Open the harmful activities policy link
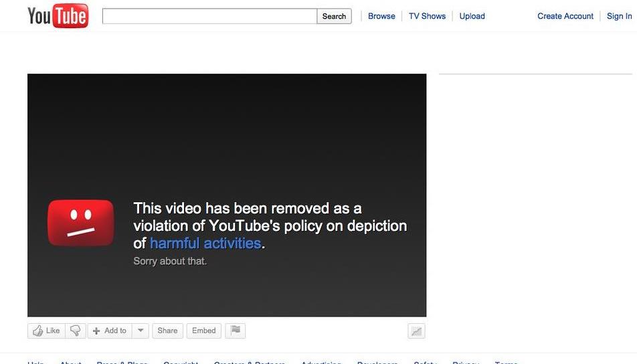 click(205, 244)
